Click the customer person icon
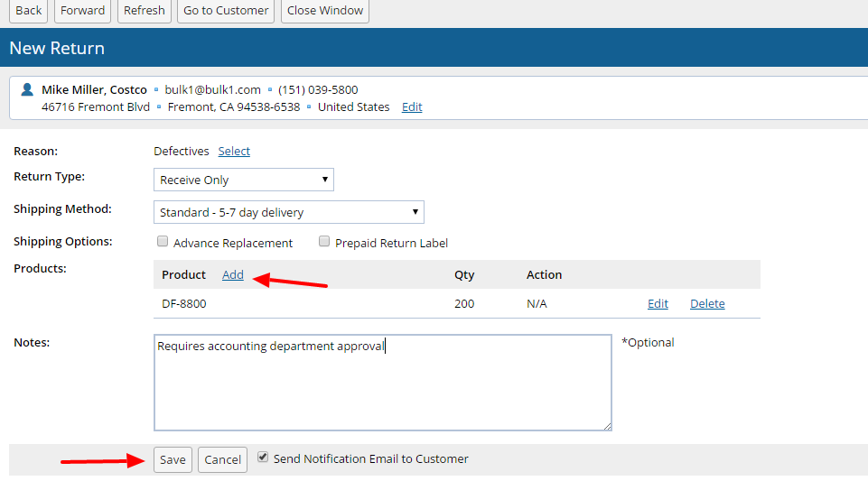Image resolution: width=868 pixels, height=481 pixels. pos(27,90)
